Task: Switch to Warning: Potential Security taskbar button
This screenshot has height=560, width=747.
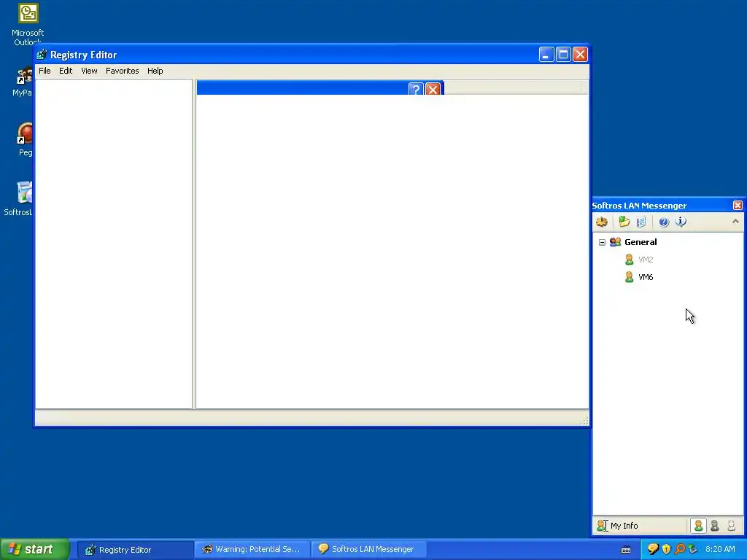Action: 252,550
